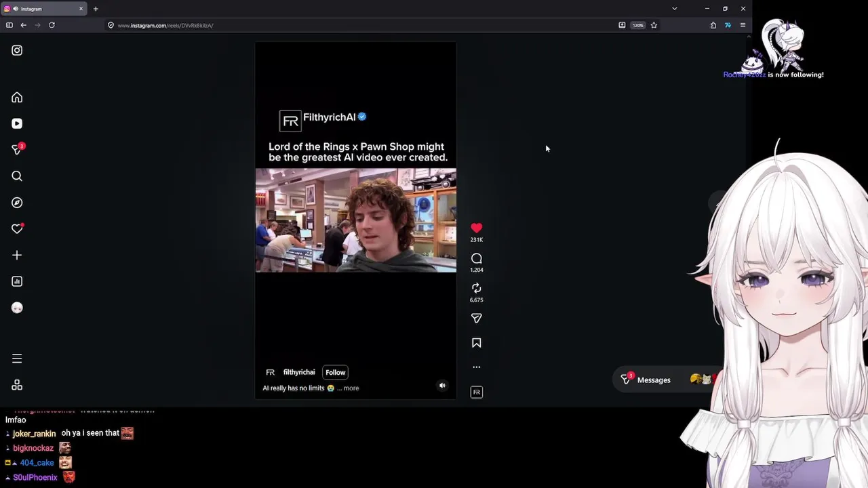The width and height of the screenshot is (868, 488).
Task: Open the browser application menu icon
Action: click(743, 25)
